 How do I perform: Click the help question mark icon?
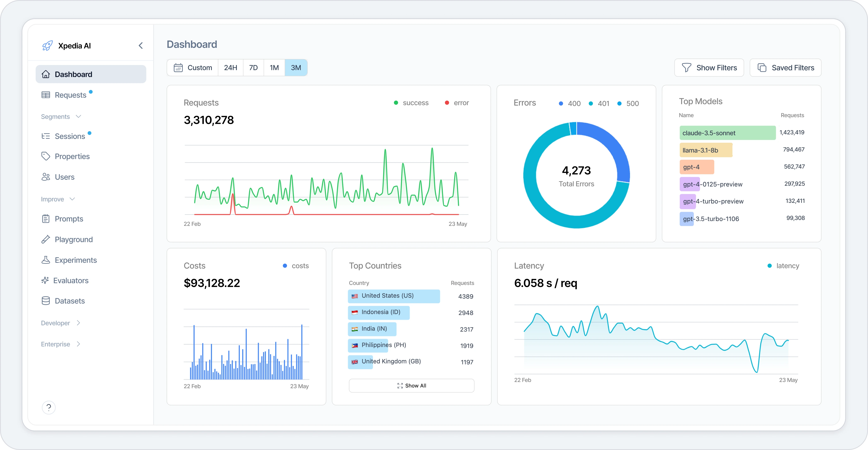point(49,407)
